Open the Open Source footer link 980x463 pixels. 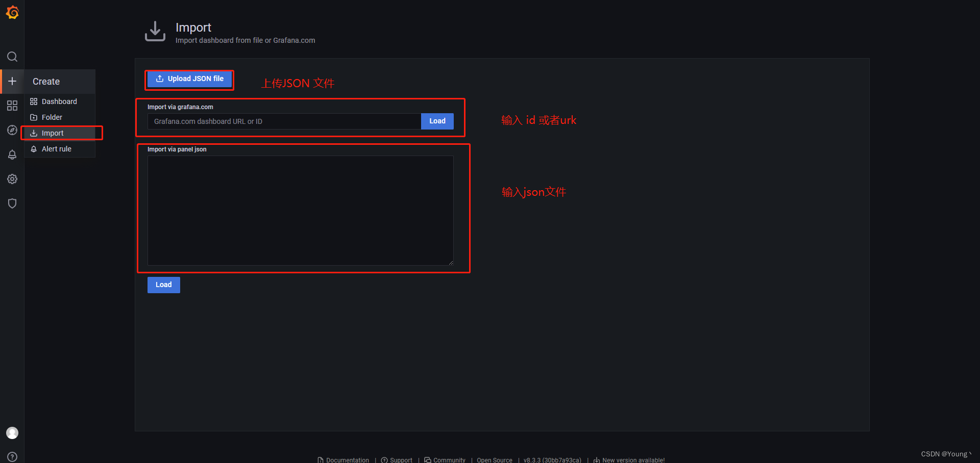click(x=495, y=460)
